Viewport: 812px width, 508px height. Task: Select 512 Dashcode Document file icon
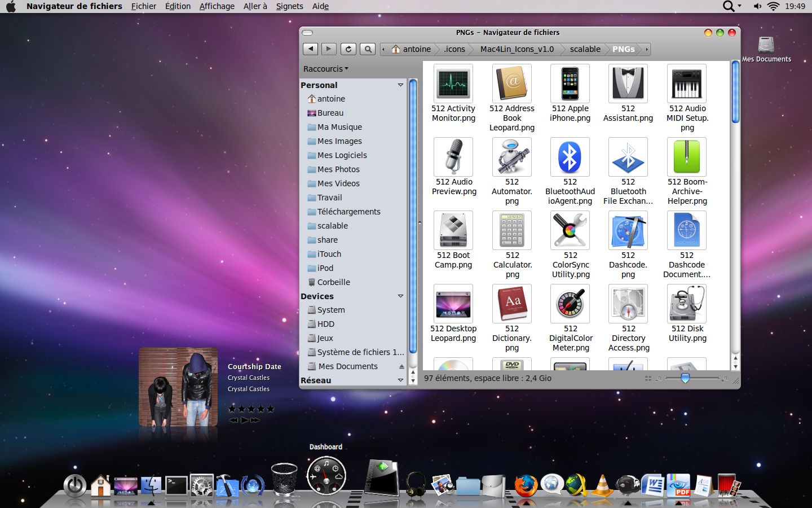tap(687, 230)
